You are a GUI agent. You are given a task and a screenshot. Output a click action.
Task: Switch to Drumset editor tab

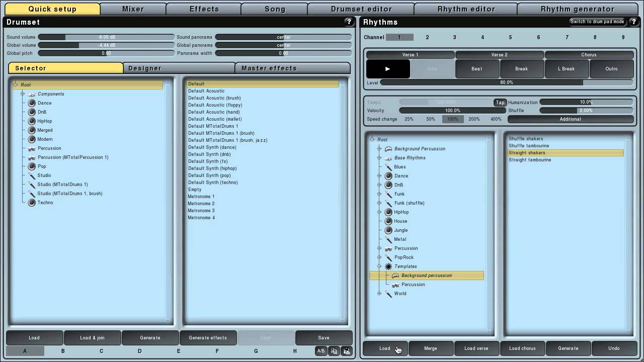click(x=361, y=9)
